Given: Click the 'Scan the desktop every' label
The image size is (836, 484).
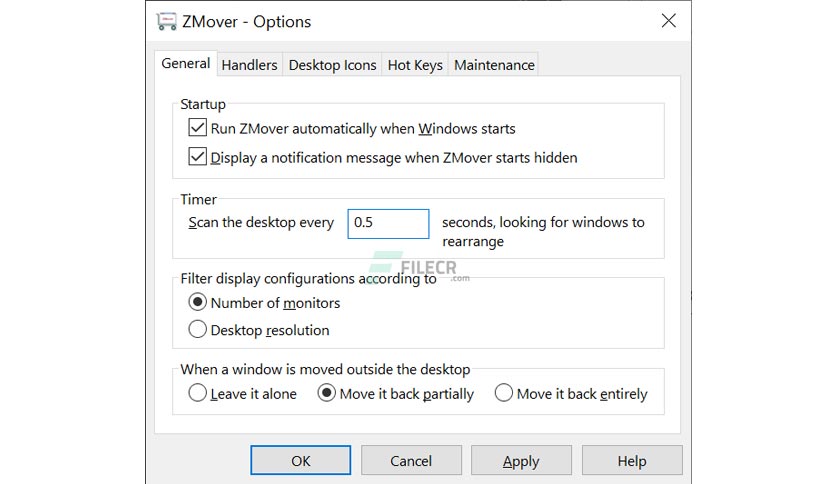Looking at the screenshot, I should tap(261, 222).
